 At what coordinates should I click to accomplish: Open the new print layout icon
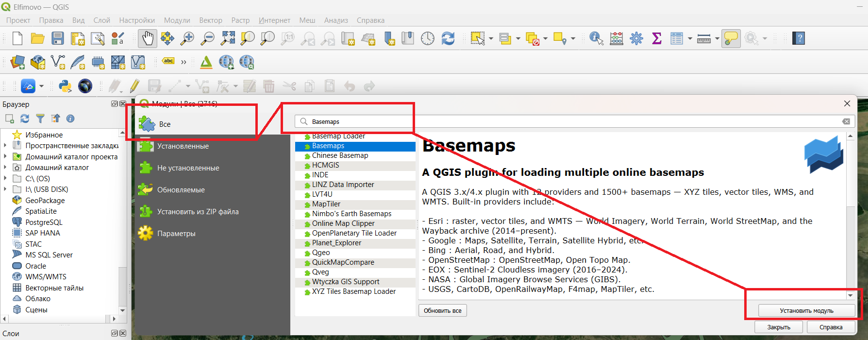(x=78, y=38)
